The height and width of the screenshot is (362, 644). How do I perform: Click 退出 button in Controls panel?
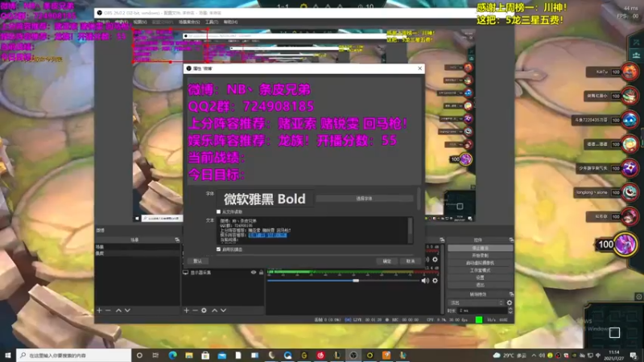click(x=480, y=285)
